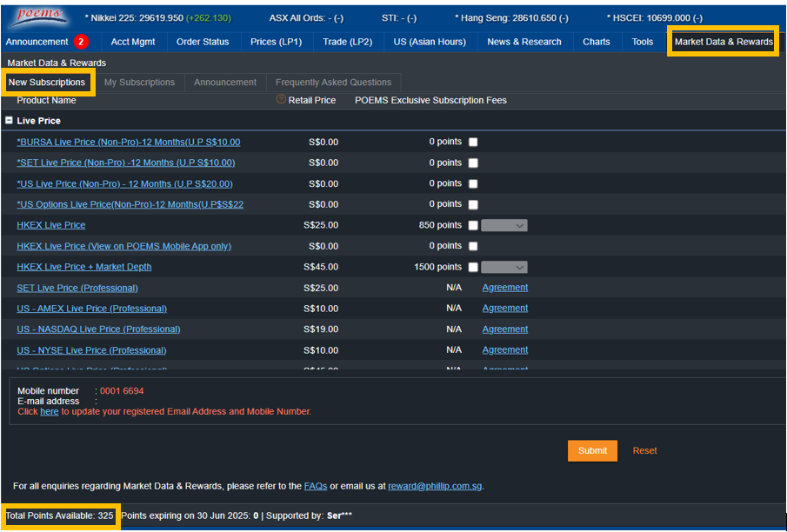The image size is (787, 532).
Task: Open the HKEX Live Price + Market Depth link
Action: tap(83, 267)
